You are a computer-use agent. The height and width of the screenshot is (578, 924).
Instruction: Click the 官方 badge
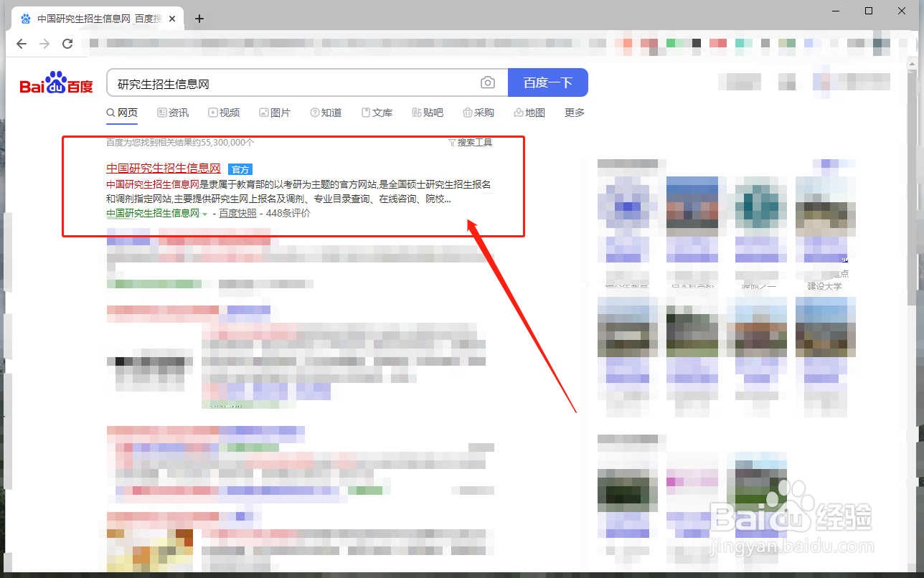240,169
